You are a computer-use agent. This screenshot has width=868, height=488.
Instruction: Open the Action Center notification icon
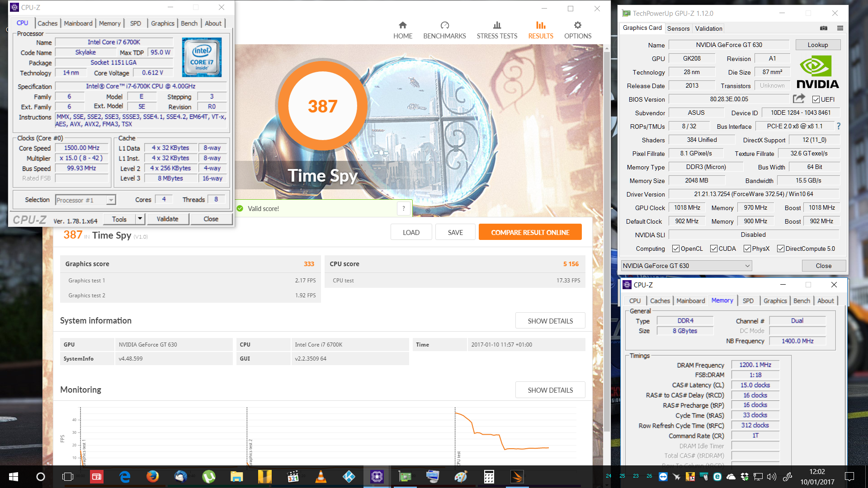(849, 476)
